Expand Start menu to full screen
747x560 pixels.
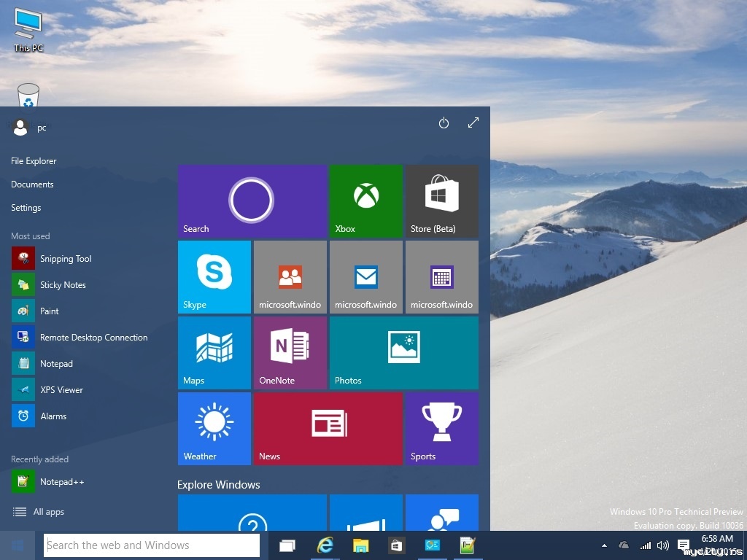[x=473, y=122]
